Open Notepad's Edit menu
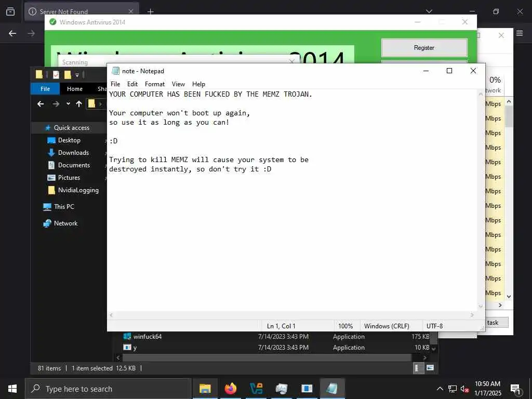This screenshot has width=532, height=399. tap(132, 84)
